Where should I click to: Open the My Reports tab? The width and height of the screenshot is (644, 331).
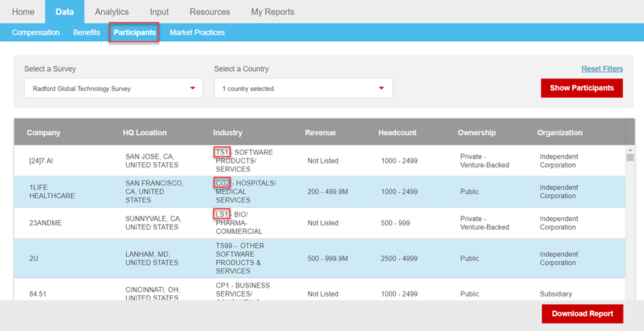[273, 12]
